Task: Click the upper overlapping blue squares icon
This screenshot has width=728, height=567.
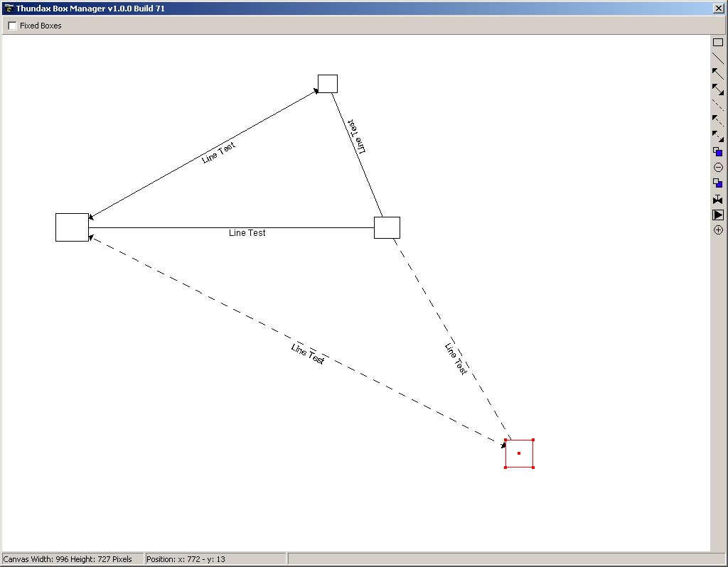Action: [x=718, y=152]
